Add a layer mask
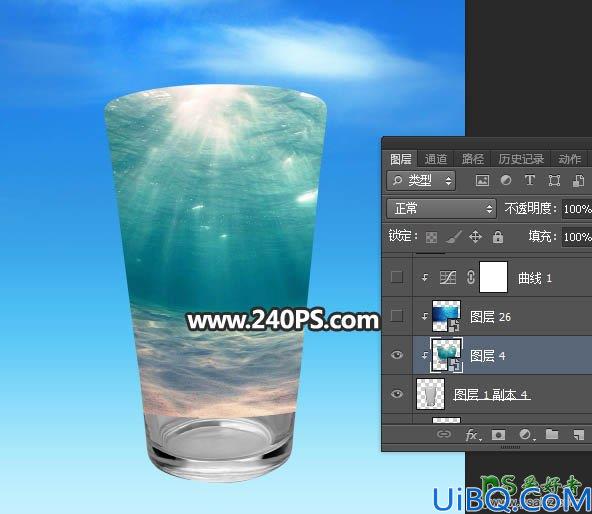This screenshot has width=592, height=514. pos(498,435)
